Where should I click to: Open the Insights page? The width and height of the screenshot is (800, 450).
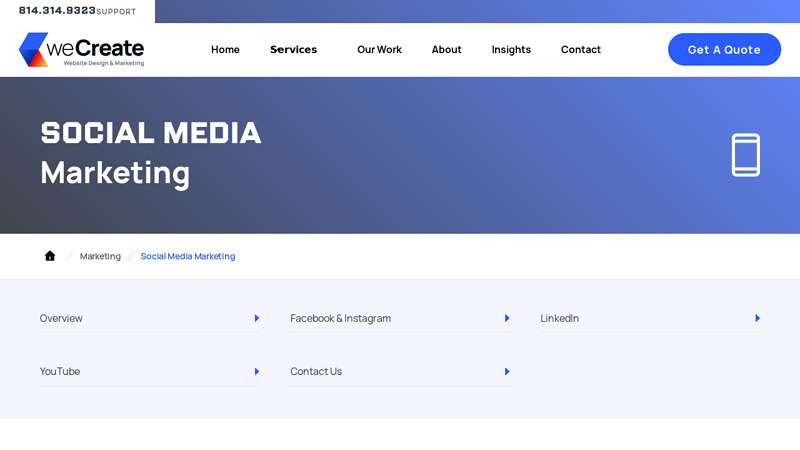point(511,49)
